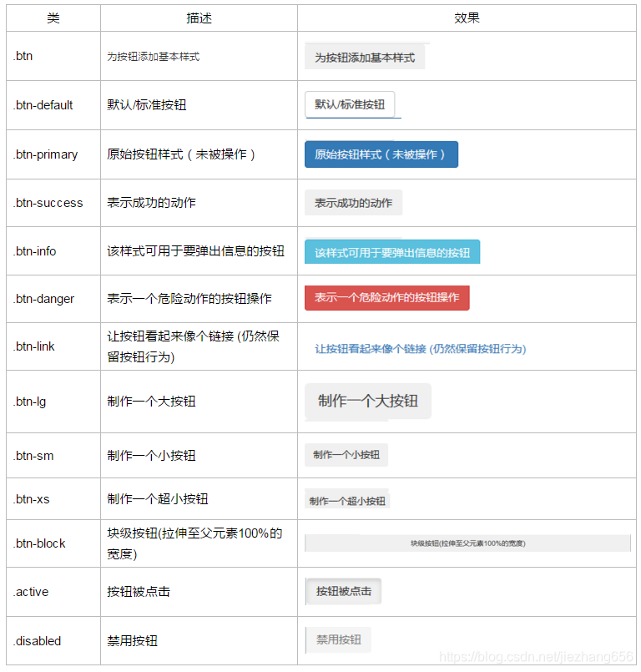Select the .btn-default class cell
This screenshot has height=672, width=641.
pos(53,105)
